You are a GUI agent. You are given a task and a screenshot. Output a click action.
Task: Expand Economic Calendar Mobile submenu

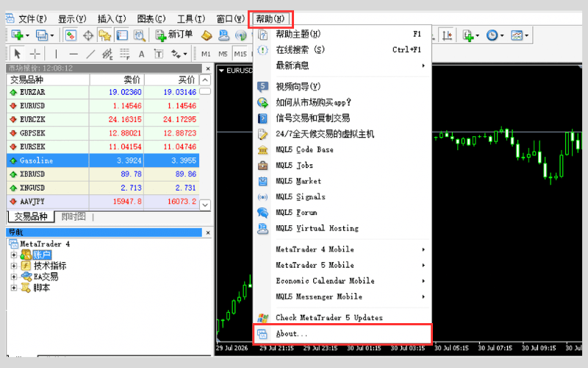[x=343, y=281]
